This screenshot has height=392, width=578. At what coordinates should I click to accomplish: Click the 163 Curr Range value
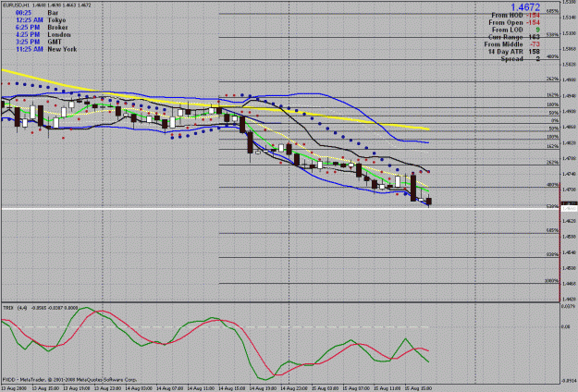point(535,37)
